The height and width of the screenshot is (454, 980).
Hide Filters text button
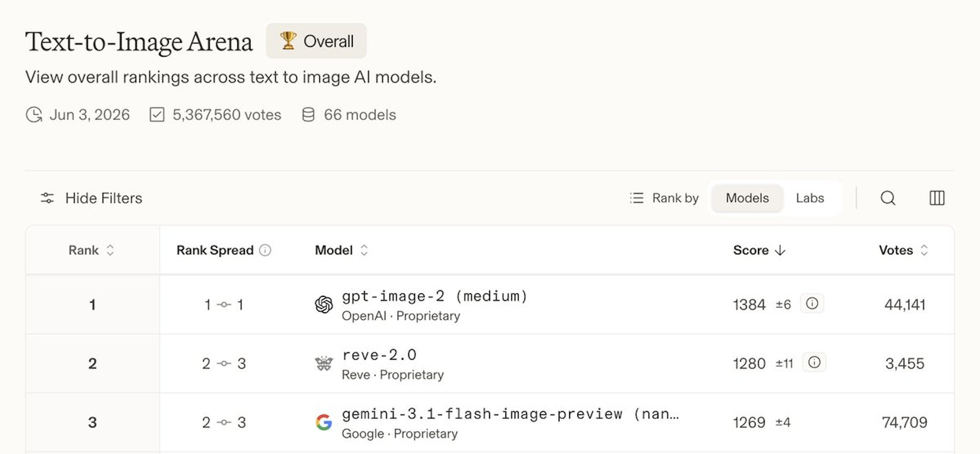[104, 198]
